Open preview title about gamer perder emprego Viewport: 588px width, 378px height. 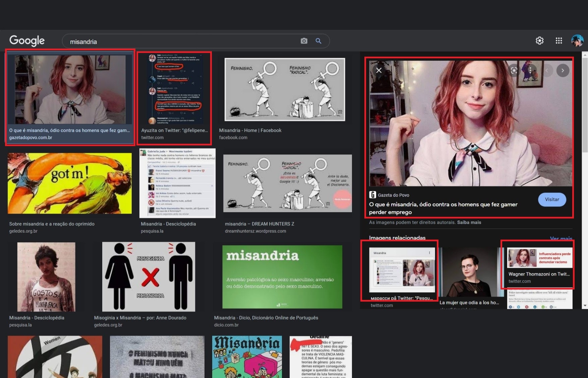[443, 208]
